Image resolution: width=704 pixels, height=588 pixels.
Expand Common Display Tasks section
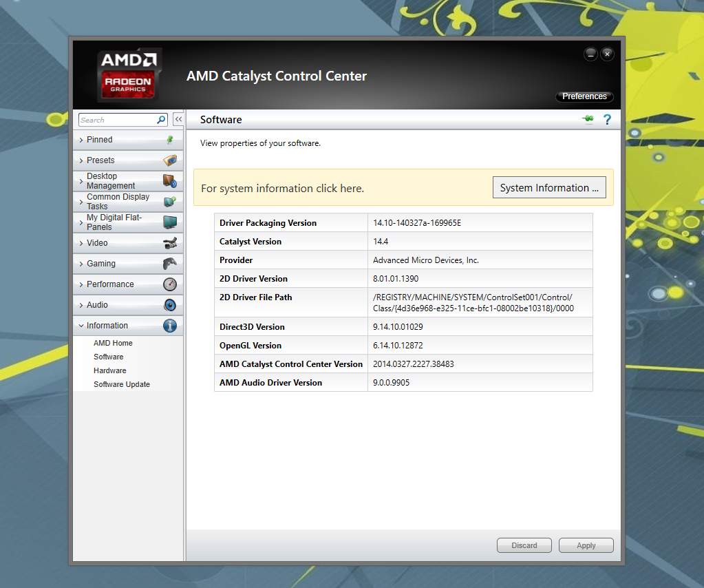[x=128, y=202]
